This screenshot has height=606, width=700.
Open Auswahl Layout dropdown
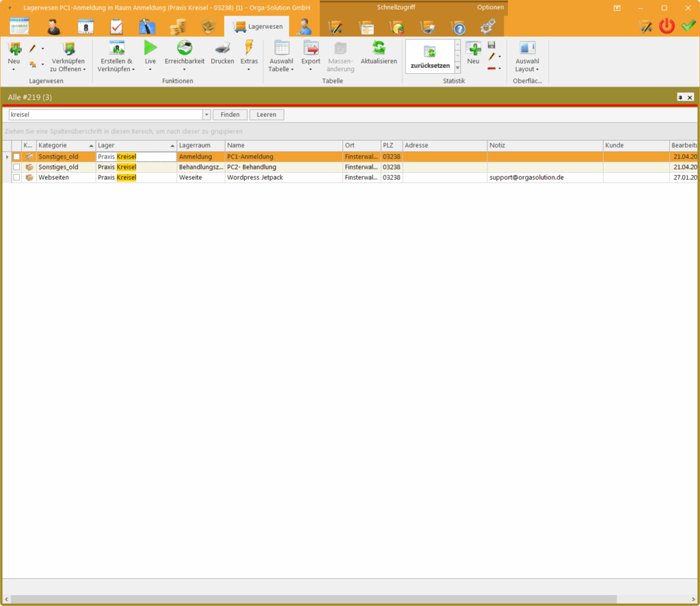[x=527, y=65]
